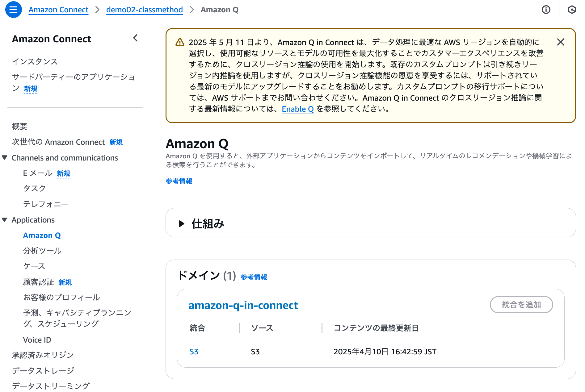
Task: Click the info circle icon
Action: tap(546, 10)
